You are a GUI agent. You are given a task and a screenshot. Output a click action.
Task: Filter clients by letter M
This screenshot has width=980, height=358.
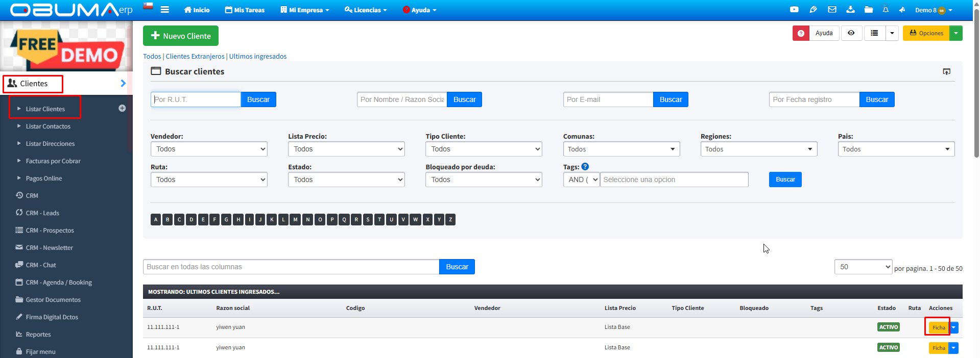(x=295, y=220)
